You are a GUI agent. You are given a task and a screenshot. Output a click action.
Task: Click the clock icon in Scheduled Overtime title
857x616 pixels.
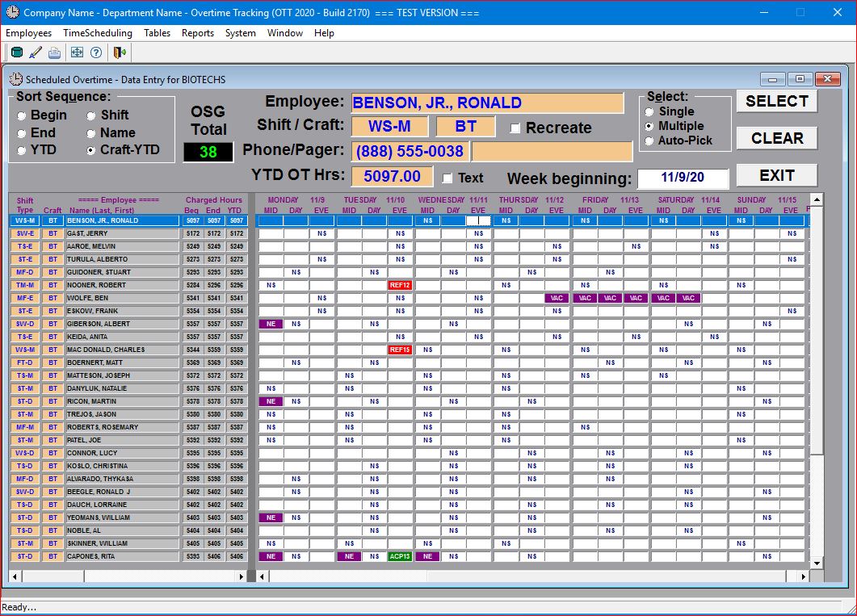pos(16,79)
